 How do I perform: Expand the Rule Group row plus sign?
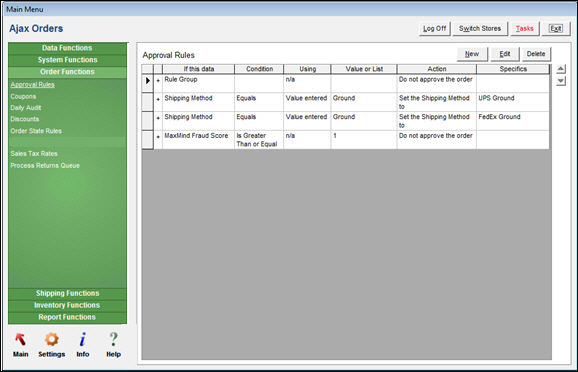click(x=158, y=80)
